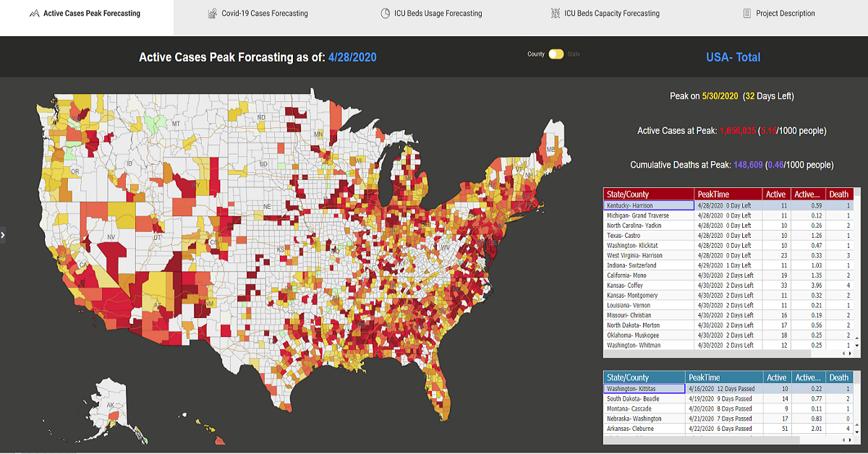
Task: Click the virus icon beside Covid-19 Cases Forecasting
Action: click(x=213, y=13)
